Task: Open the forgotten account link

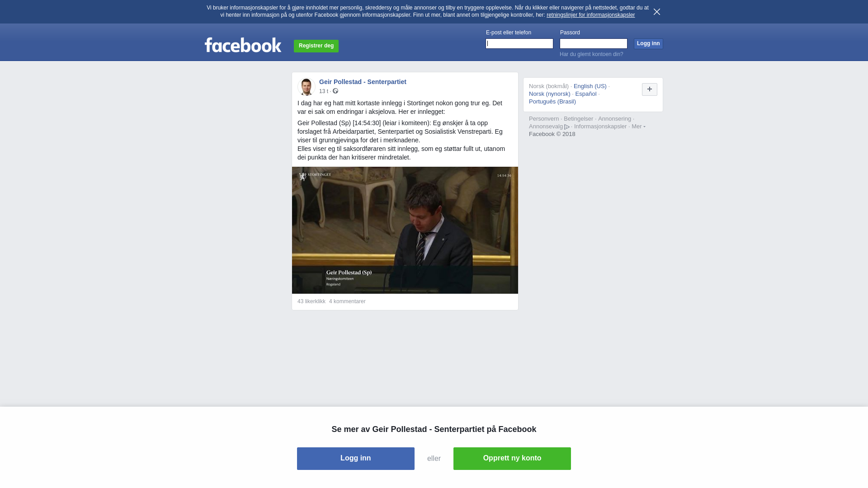Action: (591, 54)
